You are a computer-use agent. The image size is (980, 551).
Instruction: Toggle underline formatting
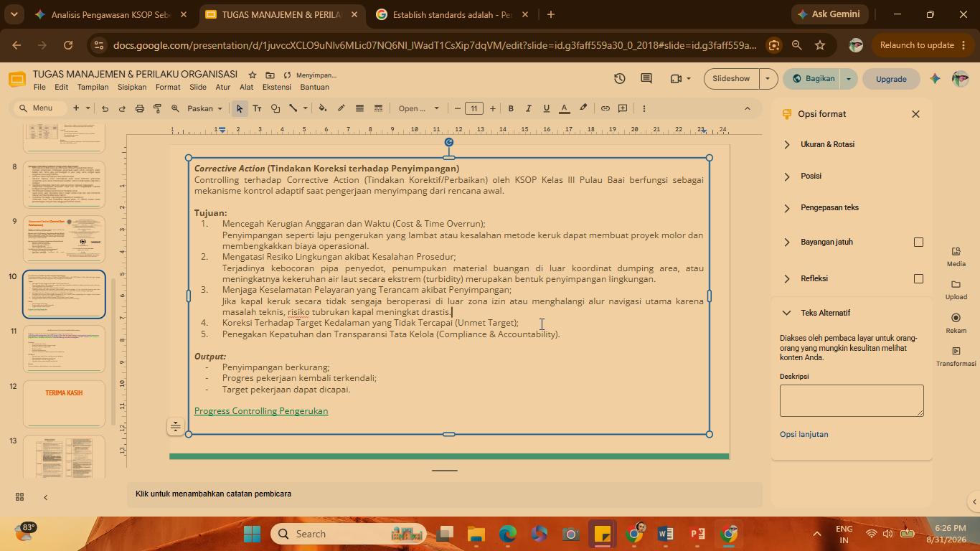546,108
